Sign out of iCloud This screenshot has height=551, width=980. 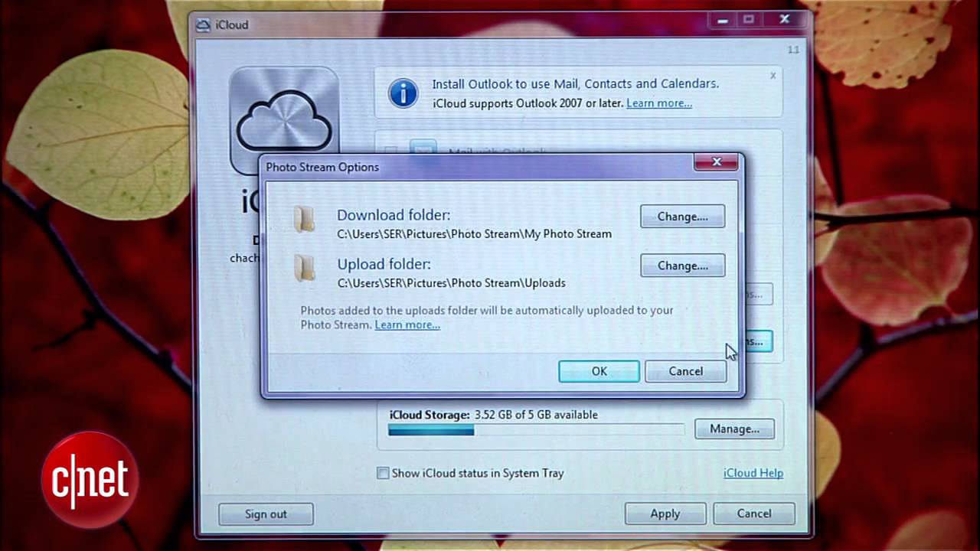point(266,514)
